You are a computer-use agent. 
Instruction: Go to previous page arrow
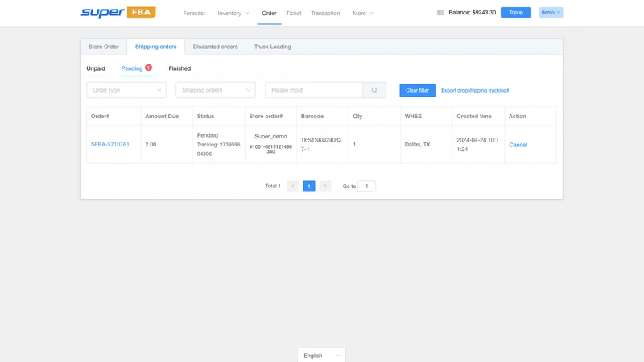(x=293, y=187)
